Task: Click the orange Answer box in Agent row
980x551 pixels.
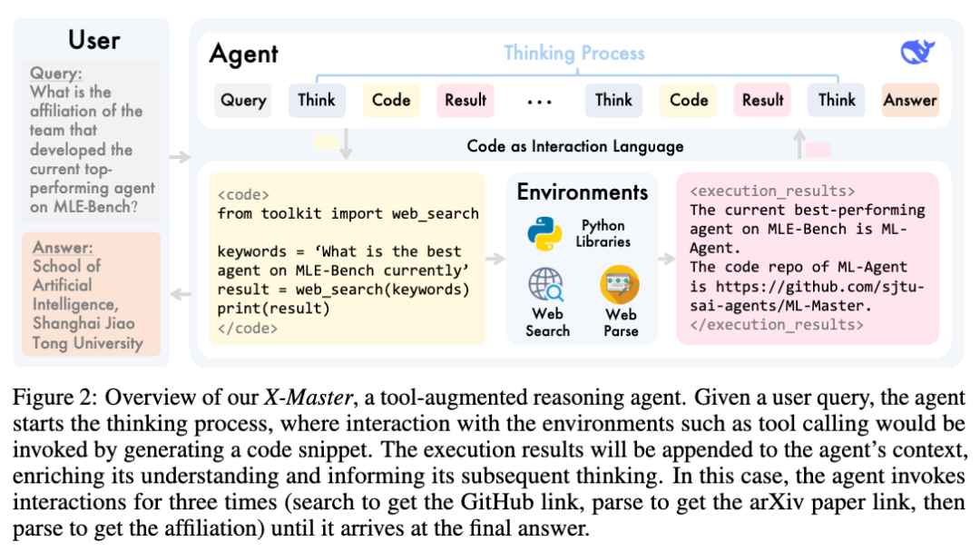Action: click(x=911, y=100)
